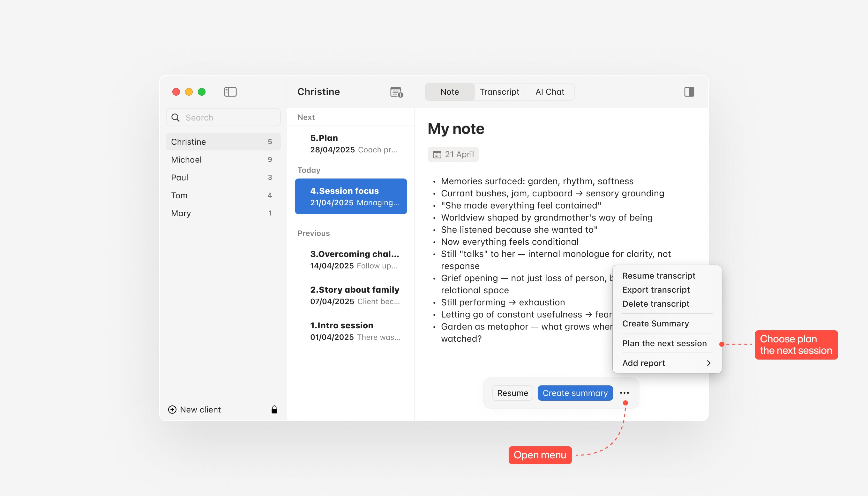868x496 pixels.
Task: Click the Resume button
Action: (x=512, y=393)
